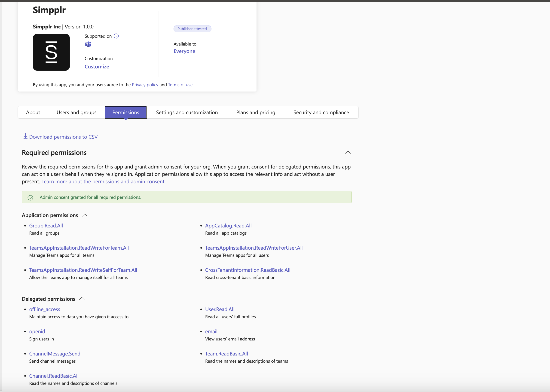Screen dimensions: 550x392
Task: Open TeamsAppInstallation.ReadWriteSelfForTeam.All permission
Action: pos(83,270)
